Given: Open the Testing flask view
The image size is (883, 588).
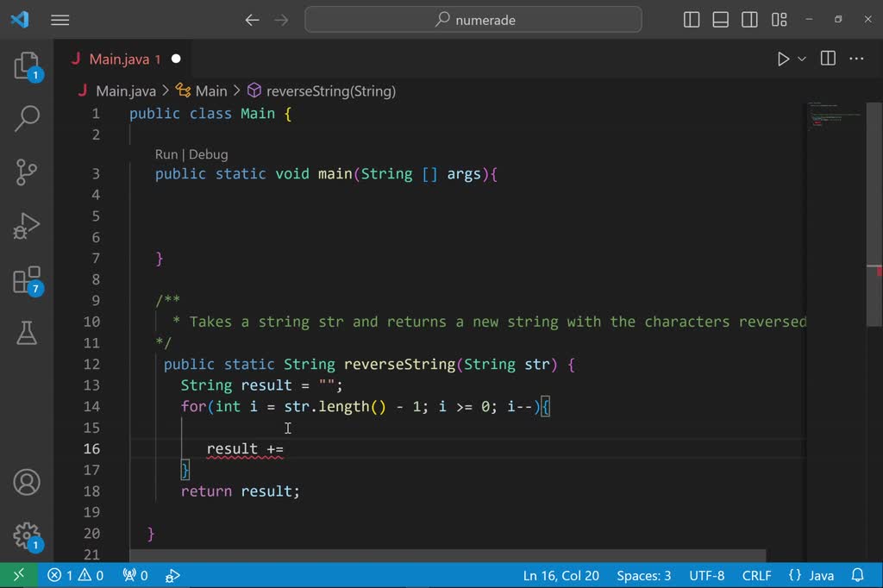Looking at the screenshot, I should click(27, 333).
